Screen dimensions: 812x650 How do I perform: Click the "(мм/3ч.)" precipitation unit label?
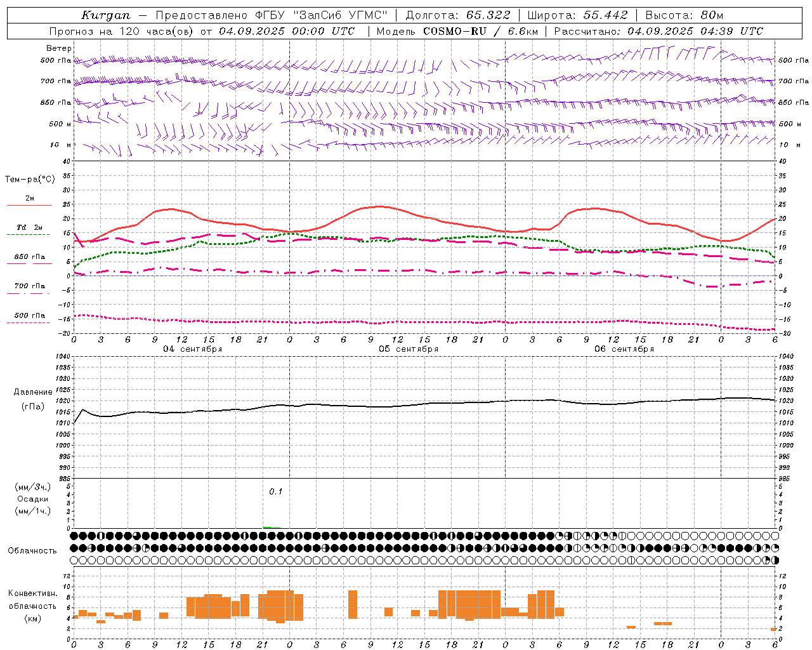coord(33,487)
